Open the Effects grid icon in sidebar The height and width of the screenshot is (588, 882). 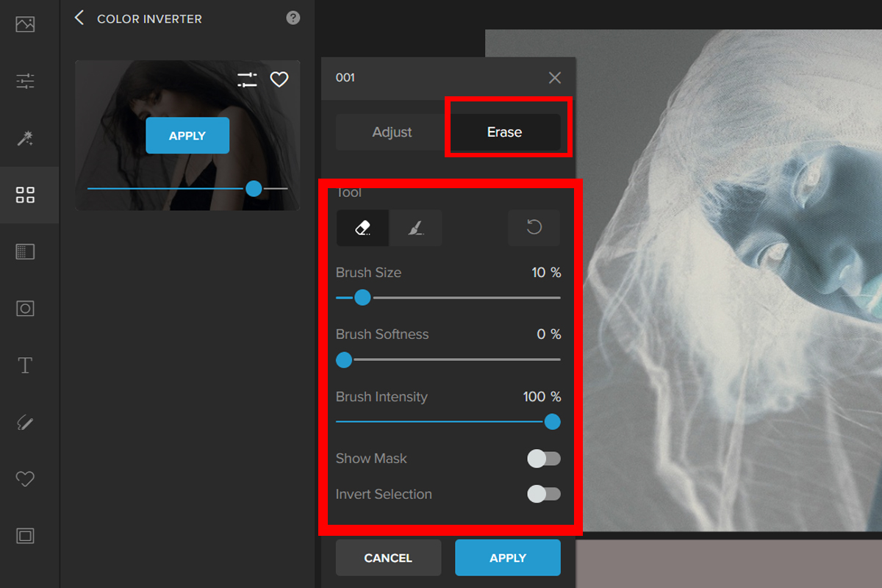[25, 195]
